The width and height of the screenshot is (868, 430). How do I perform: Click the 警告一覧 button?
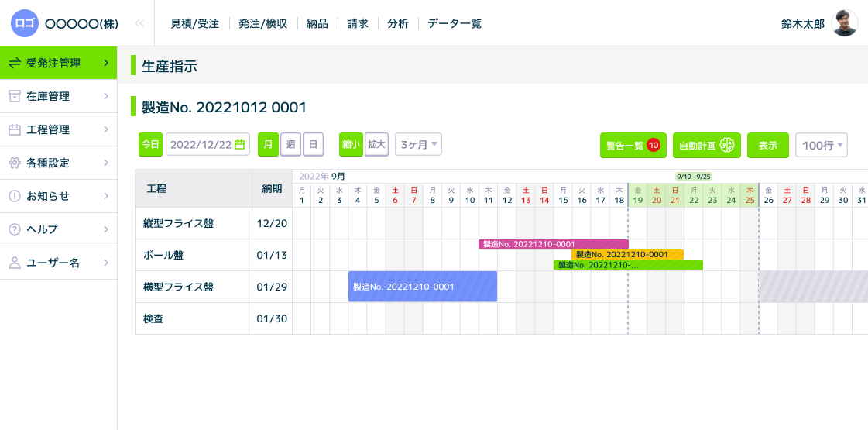(x=633, y=146)
